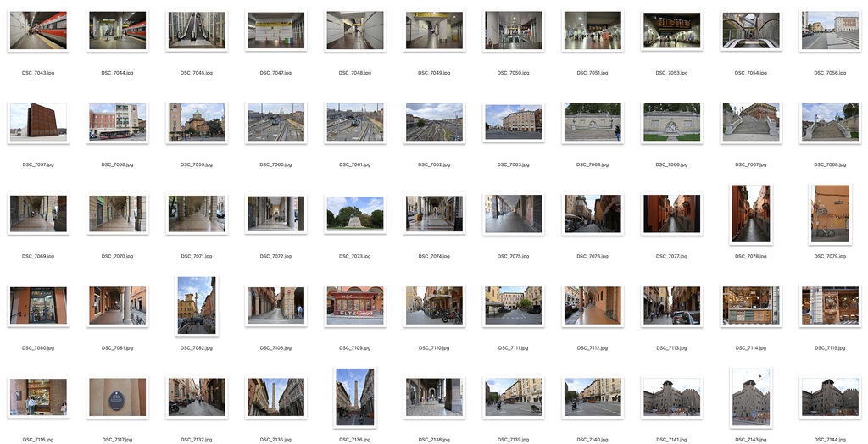The width and height of the screenshot is (868, 444).
Task: Click the DSC_7047.jpg thumbnail
Action: coord(275,31)
